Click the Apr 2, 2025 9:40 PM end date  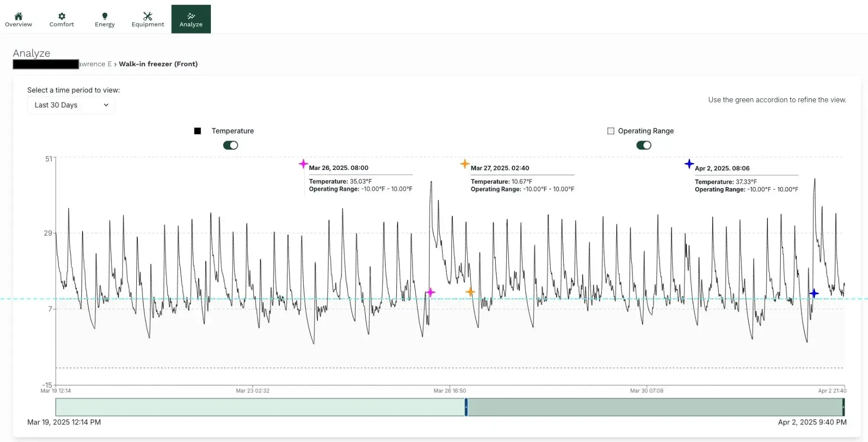(812, 422)
